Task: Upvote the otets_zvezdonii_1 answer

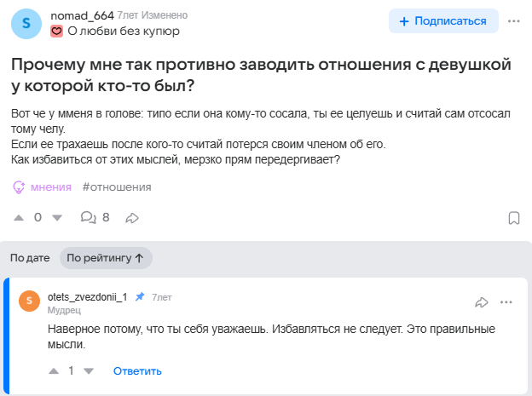Action: click(x=54, y=371)
